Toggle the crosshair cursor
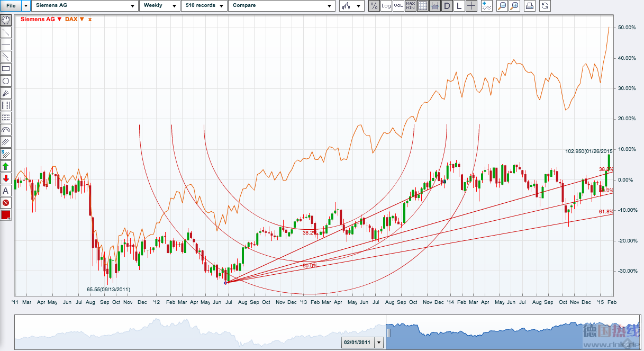Viewport: 644px width, 351px height. coord(471,6)
